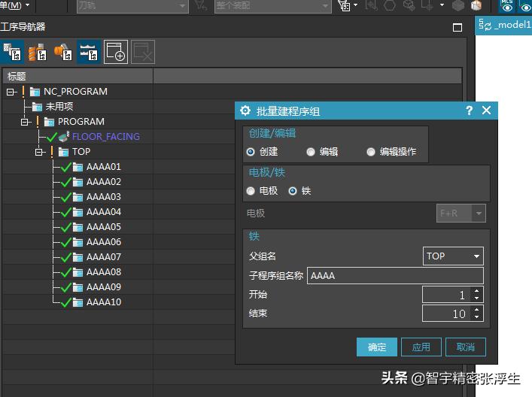Viewport: 532px width, 397px height.
Task: Select the 编辑 radio button
Action: [x=311, y=152]
